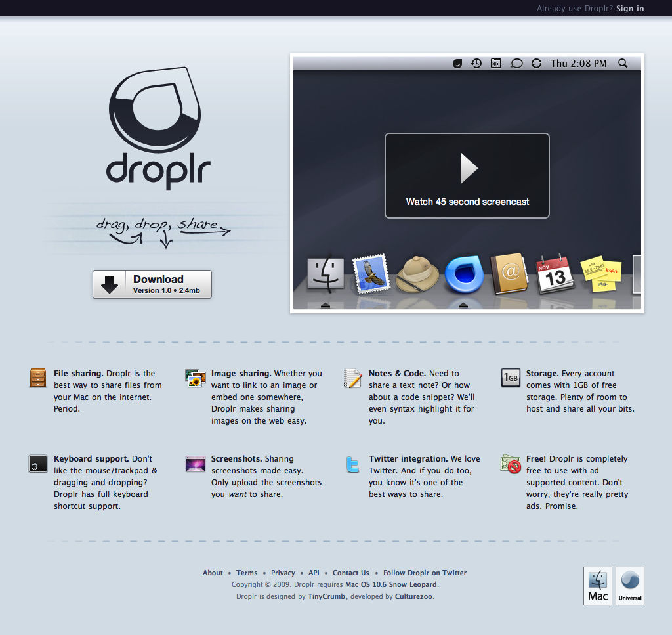Click the Address Book icon in dock
672x635 pixels.
(x=509, y=274)
